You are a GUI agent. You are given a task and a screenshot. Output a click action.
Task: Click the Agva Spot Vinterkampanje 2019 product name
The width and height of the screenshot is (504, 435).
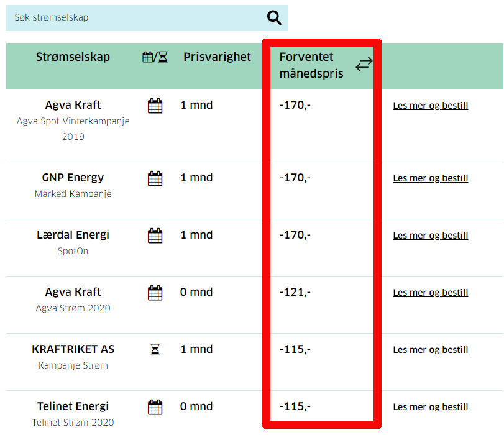pyautogui.click(x=73, y=129)
